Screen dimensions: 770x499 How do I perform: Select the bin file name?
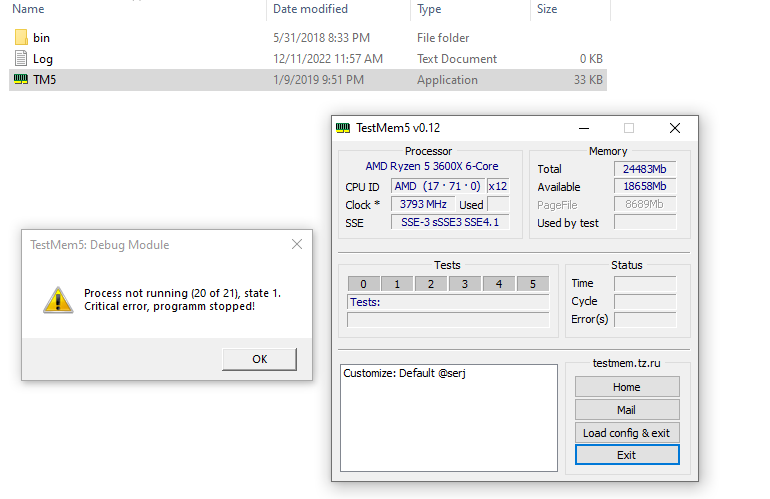[41, 38]
